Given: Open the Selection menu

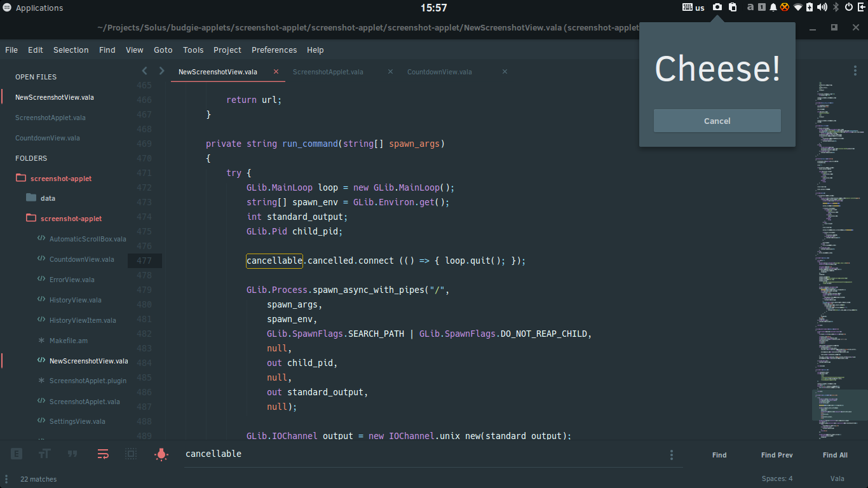Looking at the screenshot, I should click(x=71, y=50).
